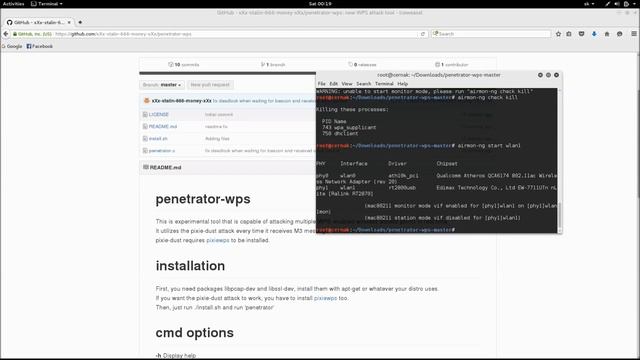Open Firefox downloads arrow icon

pyautogui.click(x=594, y=34)
